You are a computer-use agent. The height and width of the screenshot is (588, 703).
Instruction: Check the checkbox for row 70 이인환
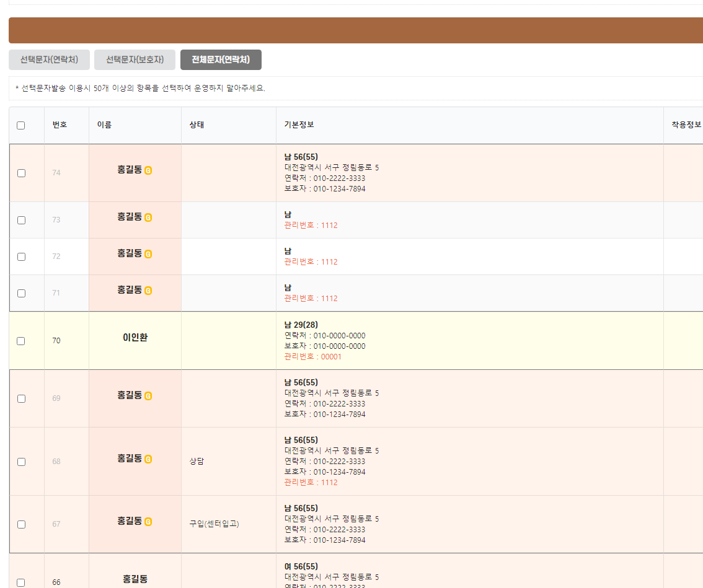click(21, 341)
